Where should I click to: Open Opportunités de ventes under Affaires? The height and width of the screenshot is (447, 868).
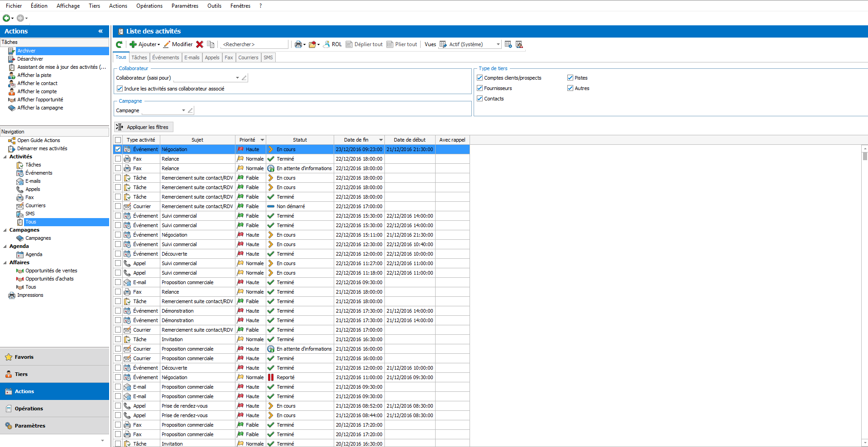click(51, 270)
